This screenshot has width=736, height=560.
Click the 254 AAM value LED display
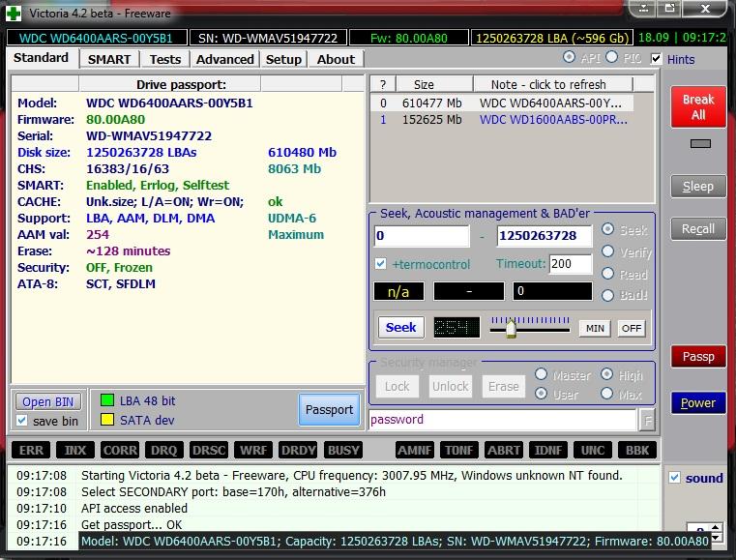point(456,327)
